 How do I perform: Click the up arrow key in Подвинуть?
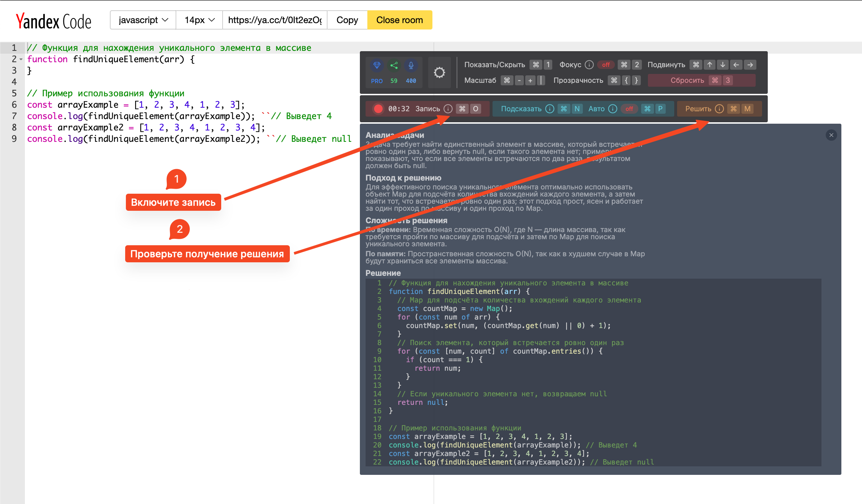(x=709, y=65)
